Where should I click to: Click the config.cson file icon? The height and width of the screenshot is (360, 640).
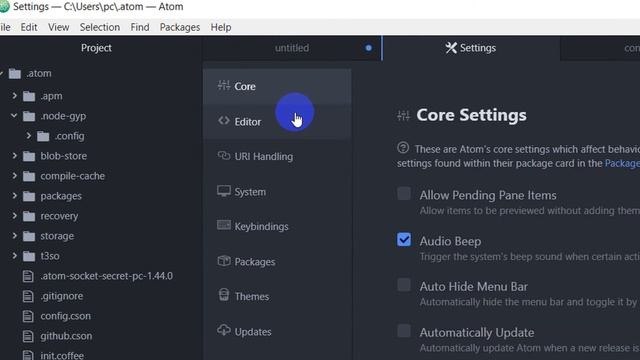click(x=28, y=316)
